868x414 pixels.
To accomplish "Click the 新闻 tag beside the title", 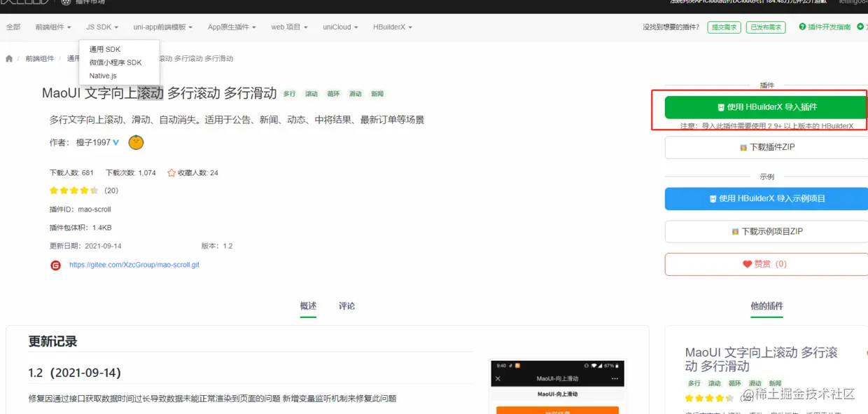I will point(377,94).
